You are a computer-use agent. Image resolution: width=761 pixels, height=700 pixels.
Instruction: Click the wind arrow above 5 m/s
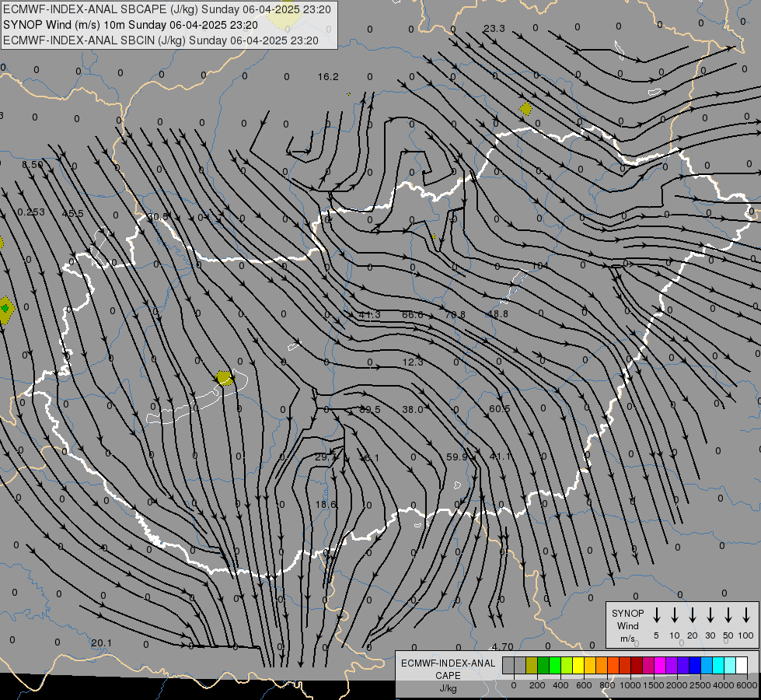coord(656,615)
